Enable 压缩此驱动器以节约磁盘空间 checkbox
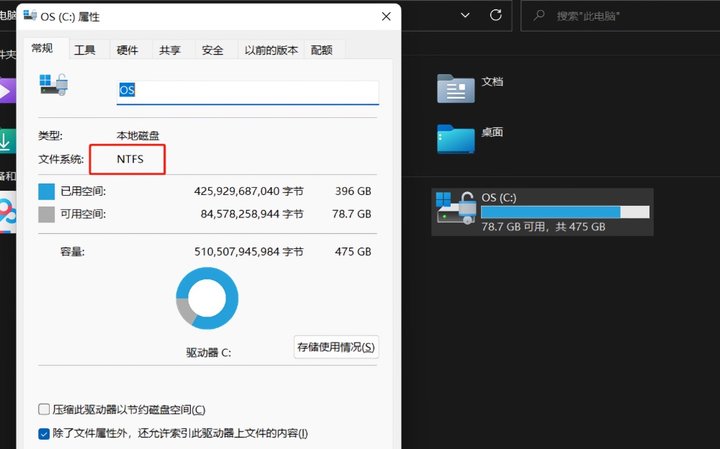 (x=44, y=409)
